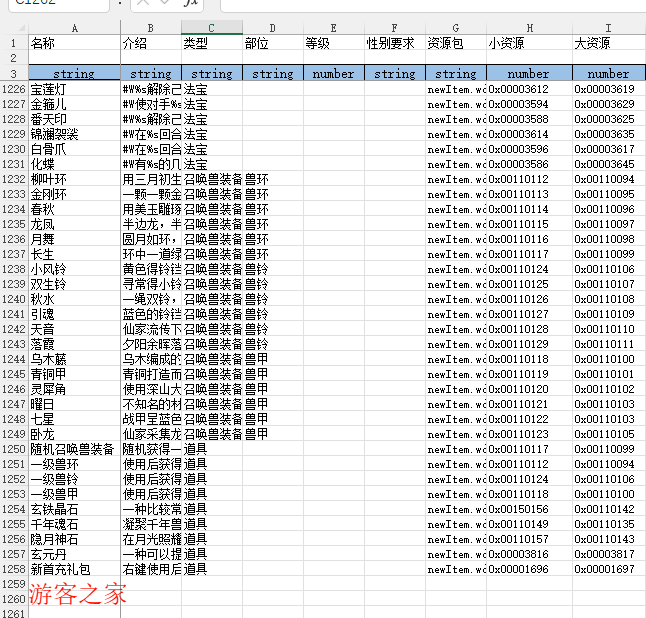This screenshot has height=618, width=646.
Task: Select row 1258 header
Action: (x=14, y=569)
